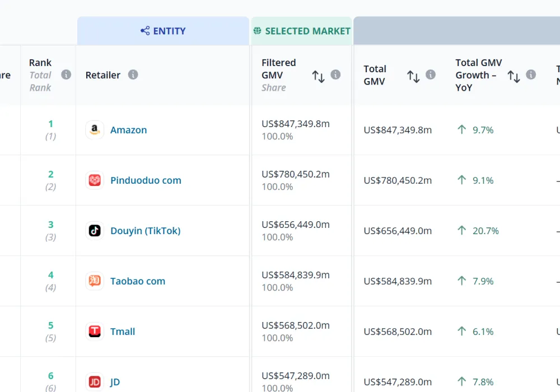This screenshot has width=560, height=392.
Task: Open the Douyin (TikTok) retailer link
Action: click(x=146, y=231)
